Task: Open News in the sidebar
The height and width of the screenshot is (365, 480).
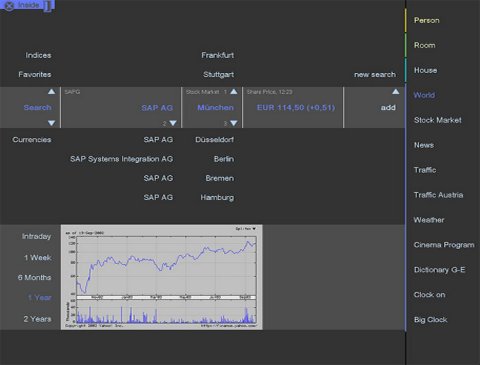Action: [x=424, y=145]
